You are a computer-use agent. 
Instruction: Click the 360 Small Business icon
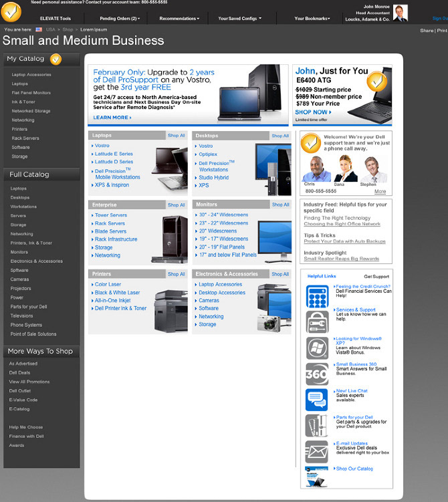(x=317, y=374)
